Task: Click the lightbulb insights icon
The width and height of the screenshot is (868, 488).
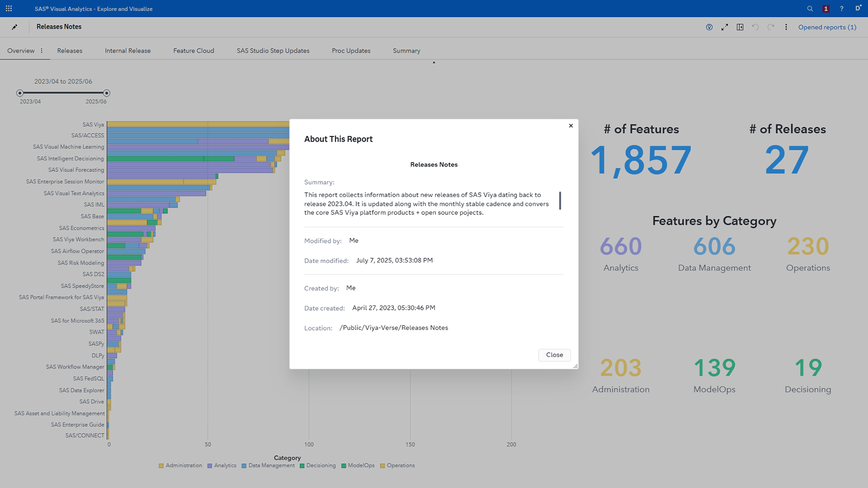Action: [x=709, y=27]
